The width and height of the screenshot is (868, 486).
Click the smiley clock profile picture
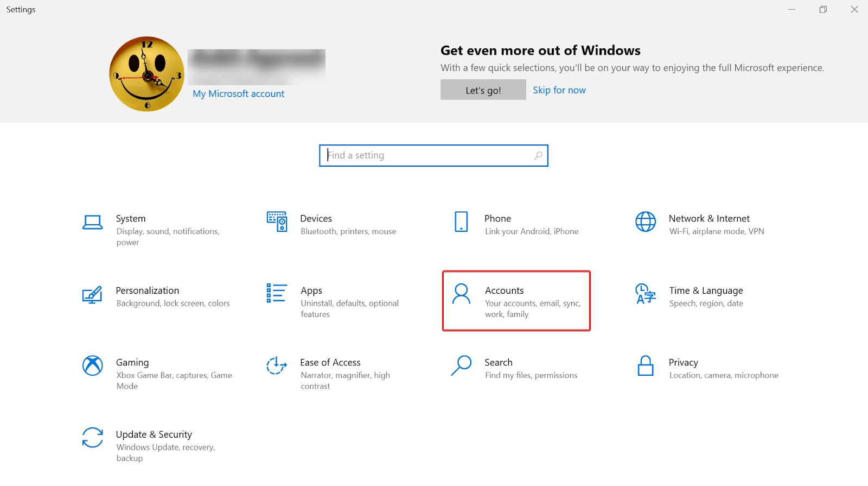tap(147, 74)
